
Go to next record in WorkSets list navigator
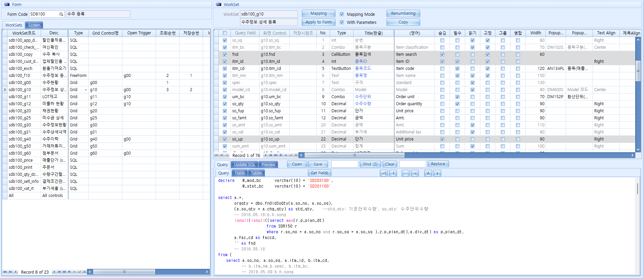54,272
